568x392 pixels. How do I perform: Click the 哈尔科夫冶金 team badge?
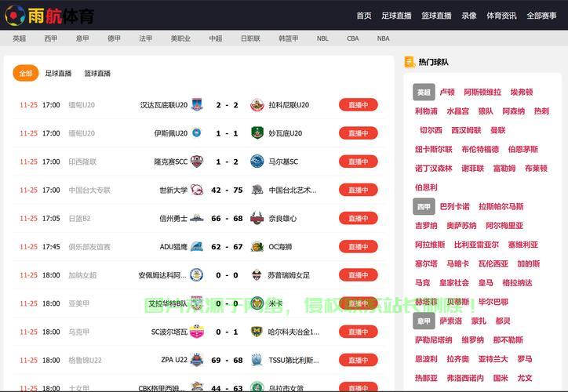[257, 332]
